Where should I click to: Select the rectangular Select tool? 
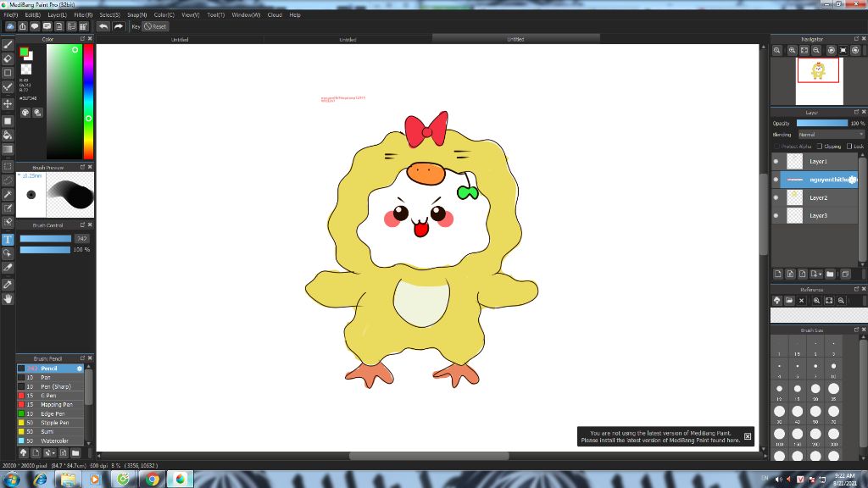[x=8, y=166]
